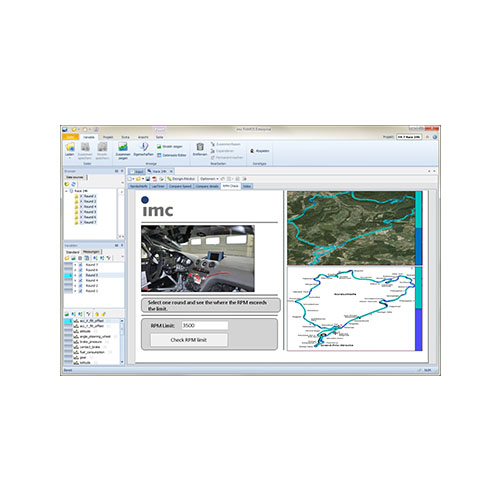Open the Optionen dropdown
The width and height of the screenshot is (500, 500).
pos(209,179)
